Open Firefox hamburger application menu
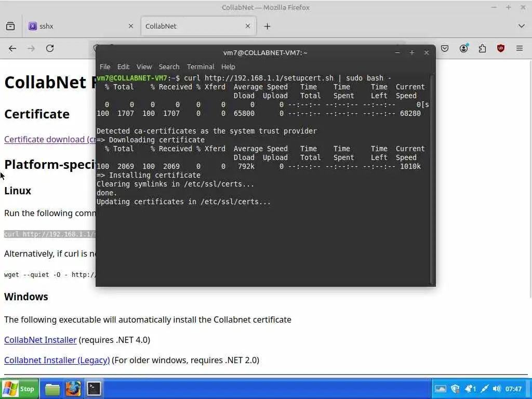This screenshot has width=532, height=399. (520, 48)
